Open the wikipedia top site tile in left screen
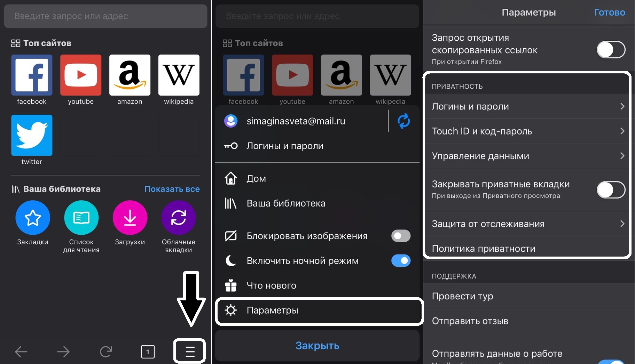635x364 pixels. point(179,75)
